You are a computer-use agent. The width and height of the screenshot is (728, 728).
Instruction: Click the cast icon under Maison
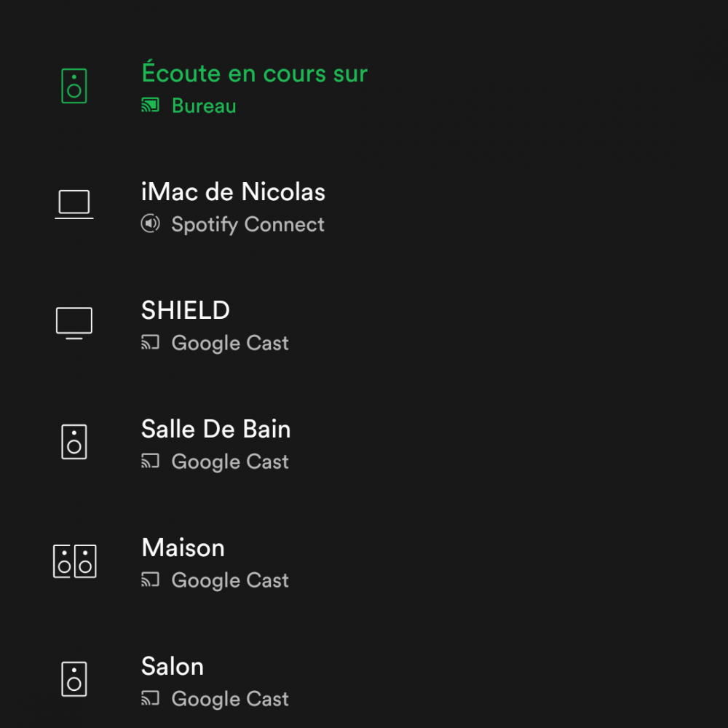point(151,580)
